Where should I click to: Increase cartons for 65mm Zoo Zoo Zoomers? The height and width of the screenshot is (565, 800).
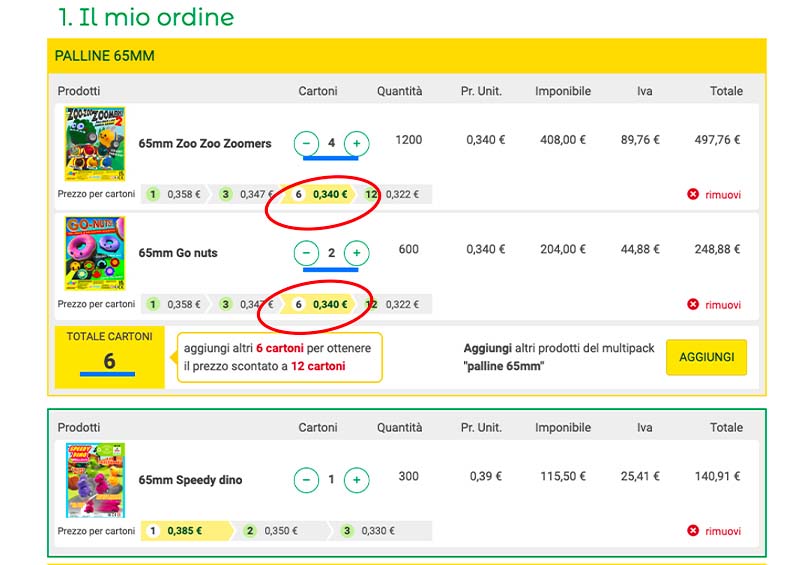point(357,143)
